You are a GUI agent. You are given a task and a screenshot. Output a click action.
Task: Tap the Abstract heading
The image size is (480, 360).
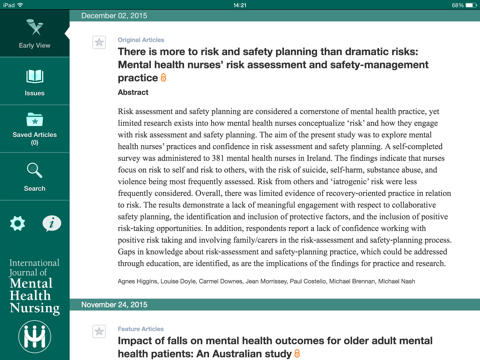(133, 92)
